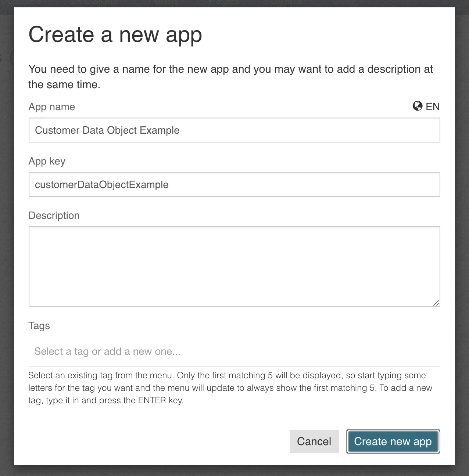This screenshot has width=469, height=476.
Task: Cancel the app creation
Action: 314,441
